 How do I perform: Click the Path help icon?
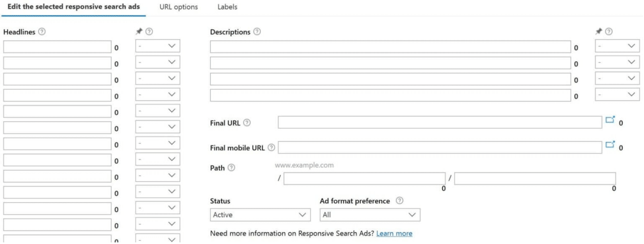[x=232, y=167]
